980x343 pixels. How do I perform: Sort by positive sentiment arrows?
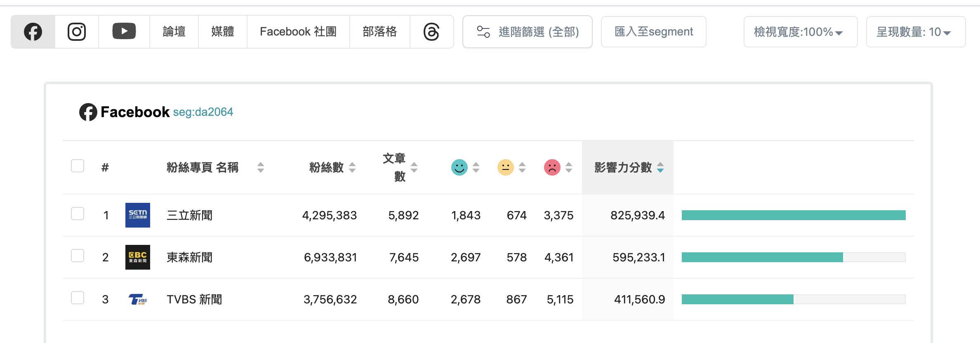476,167
